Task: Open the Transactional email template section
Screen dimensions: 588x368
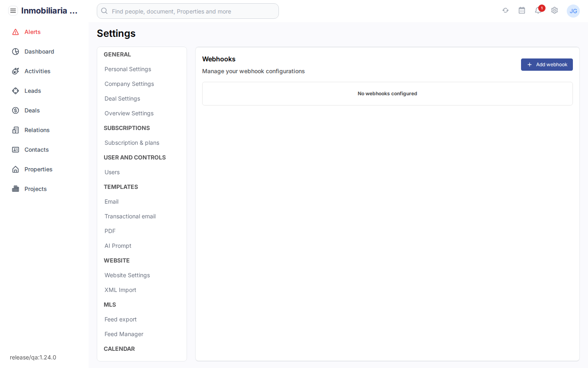Action: point(130,216)
